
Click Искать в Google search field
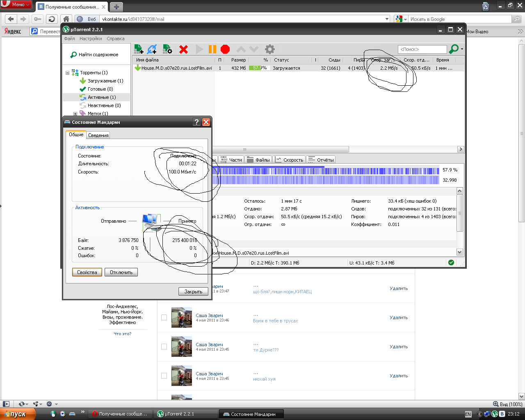click(460, 19)
